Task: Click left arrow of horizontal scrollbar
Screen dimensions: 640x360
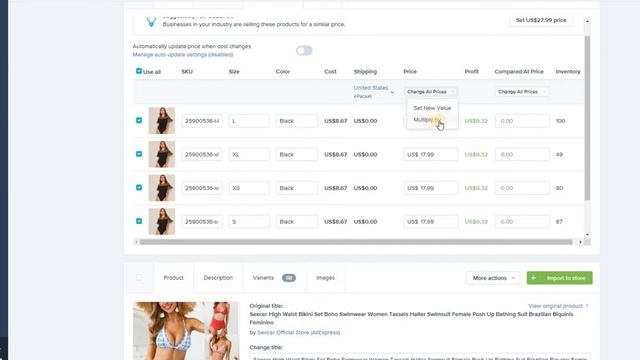Action: (x=136, y=242)
